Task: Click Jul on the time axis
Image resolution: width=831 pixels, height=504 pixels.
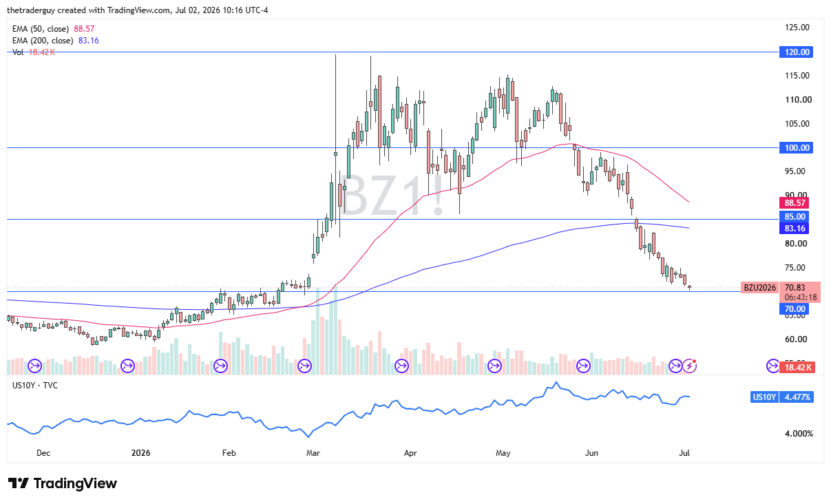Action: point(684,453)
